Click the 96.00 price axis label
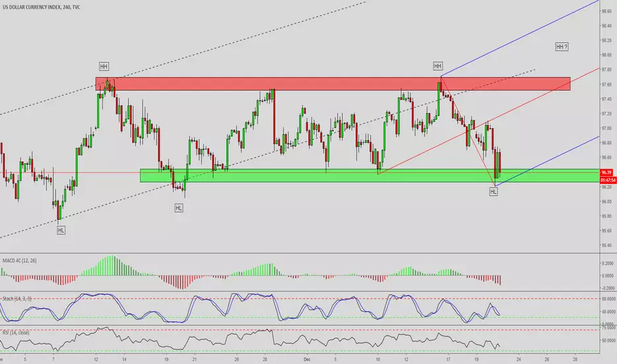This screenshot has height=364, width=617. click(x=606, y=201)
